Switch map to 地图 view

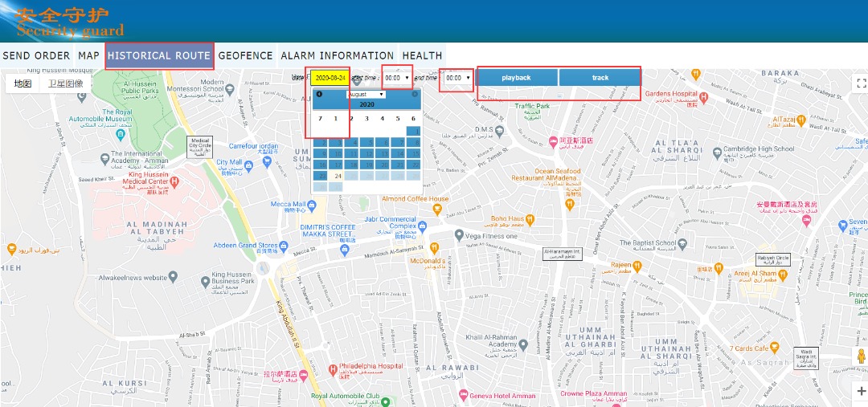(x=23, y=83)
